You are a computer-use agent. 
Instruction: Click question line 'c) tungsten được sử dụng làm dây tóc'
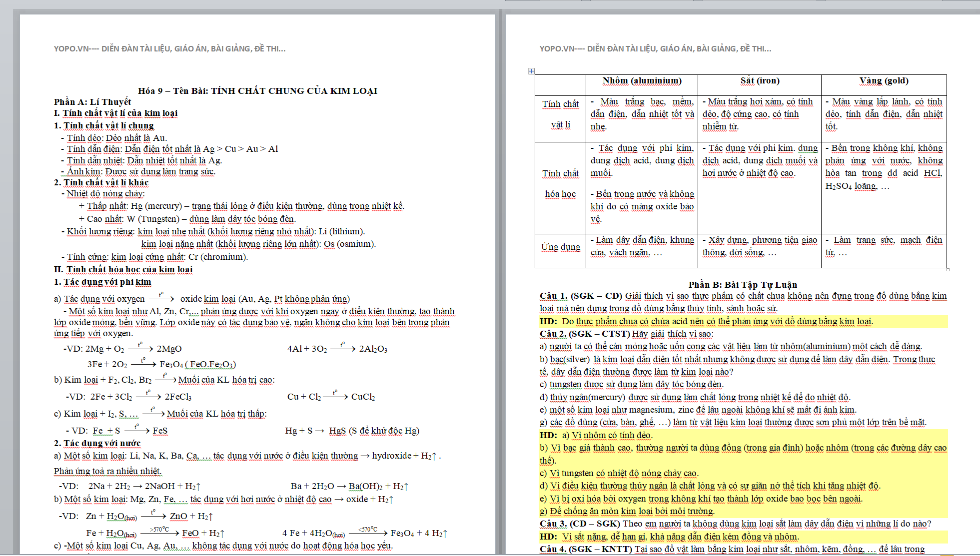[632, 385]
